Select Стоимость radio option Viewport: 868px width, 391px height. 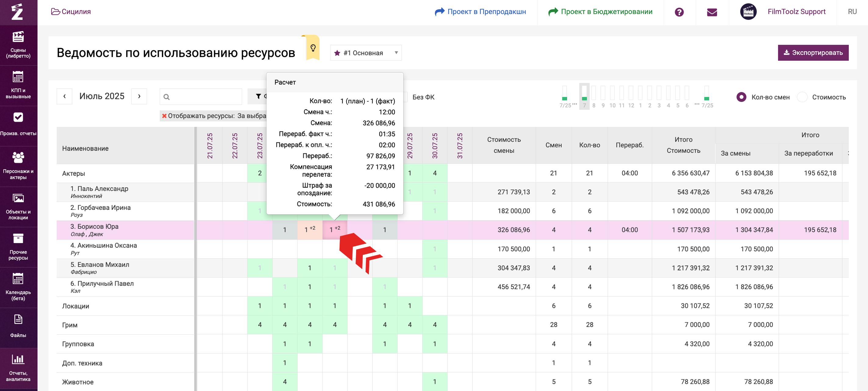(802, 97)
